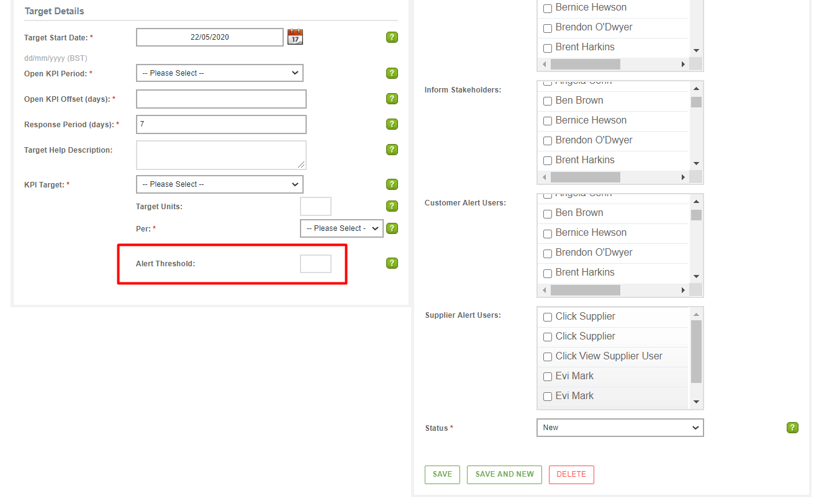Screen dimensions: 819x504
Task: Select Click View Supplier User checkbox
Action: coord(548,357)
